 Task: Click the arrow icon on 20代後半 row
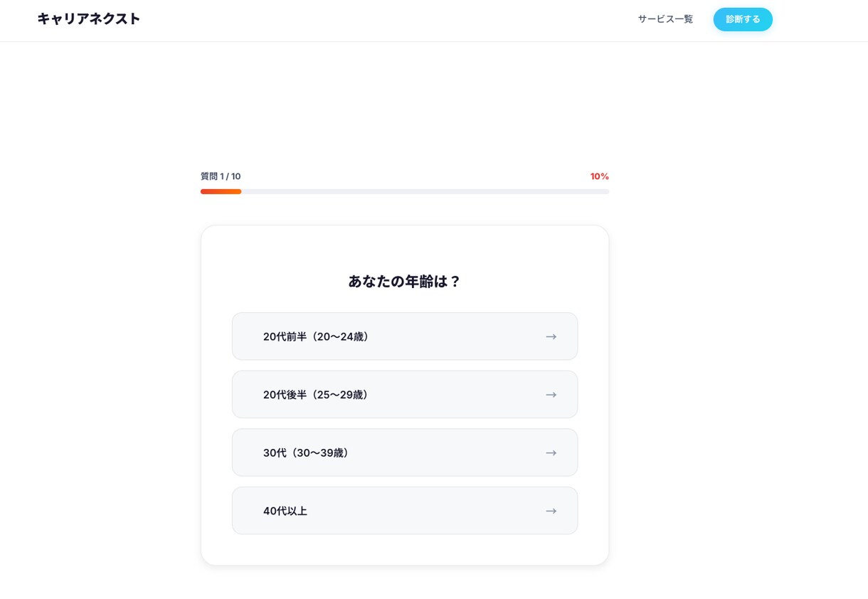pos(551,395)
